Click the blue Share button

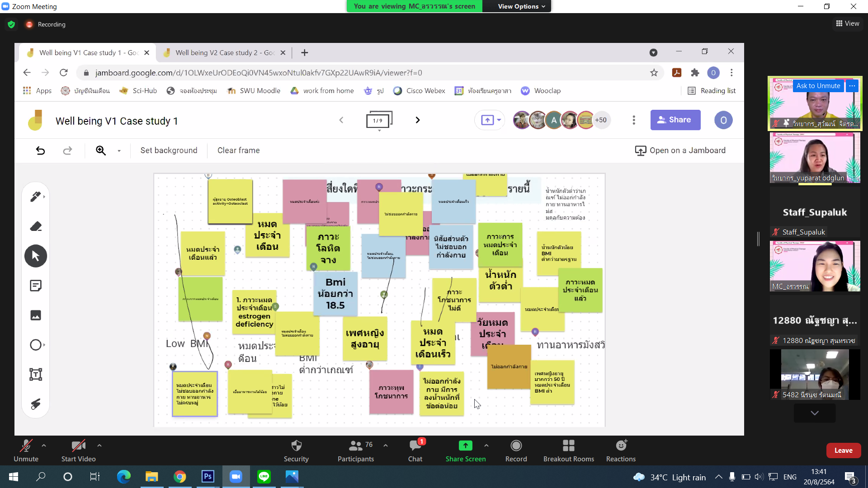[x=675, y=120]
